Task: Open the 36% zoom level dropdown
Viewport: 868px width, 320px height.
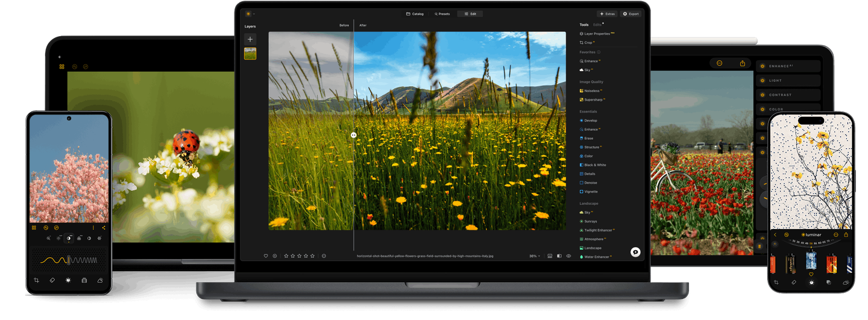Action: (x=535, y=256)
